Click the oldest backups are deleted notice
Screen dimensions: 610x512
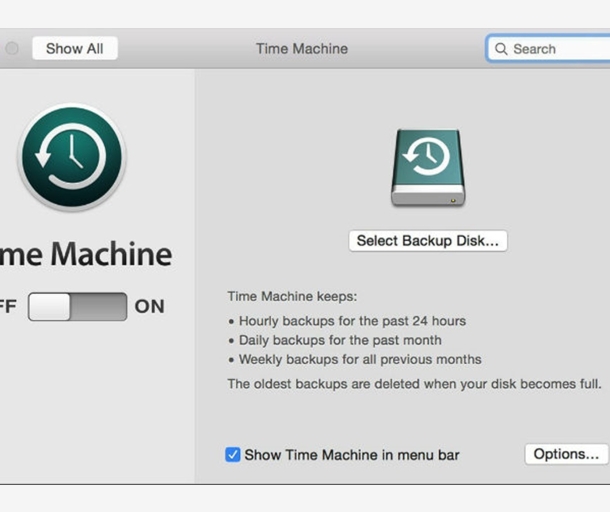tap(414, 384)
